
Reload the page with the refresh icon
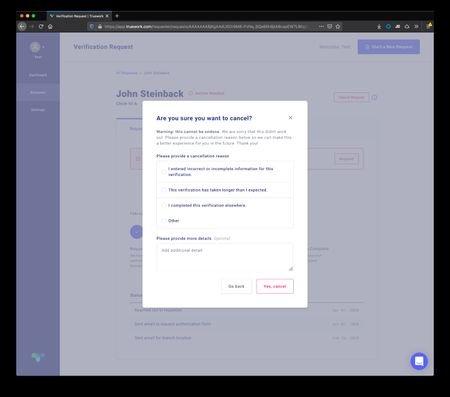(x=41, y=26)
